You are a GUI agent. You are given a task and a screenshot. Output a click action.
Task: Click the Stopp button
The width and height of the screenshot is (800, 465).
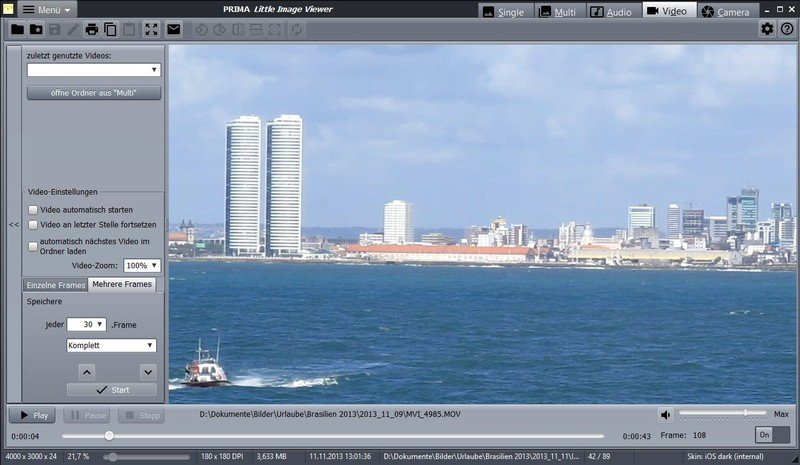point(142,415)
